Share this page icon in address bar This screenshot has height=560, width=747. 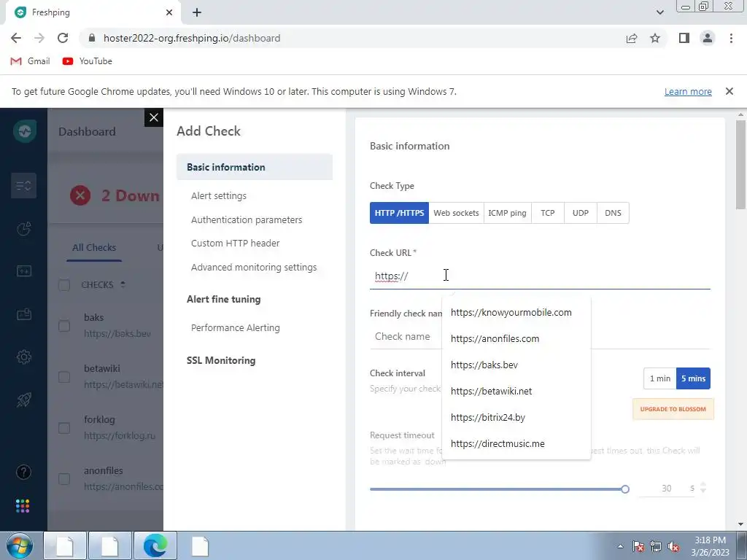632,38
